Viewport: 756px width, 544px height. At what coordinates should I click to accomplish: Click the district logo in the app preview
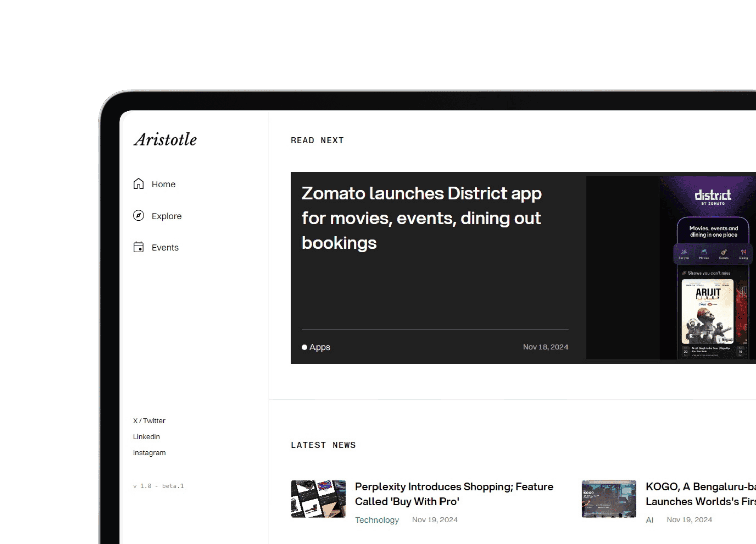click(713, 196)
